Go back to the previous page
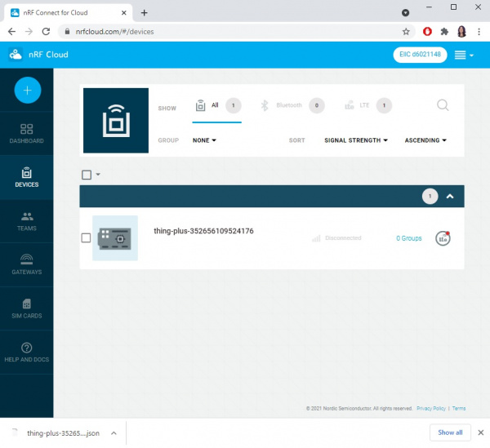 coord(12,32)
